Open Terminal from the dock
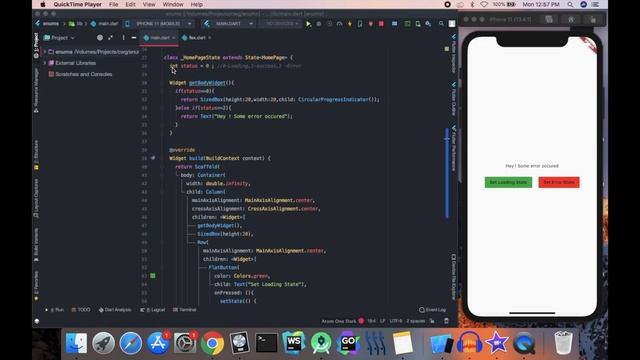The image size is (640, 360). (267, 343)
